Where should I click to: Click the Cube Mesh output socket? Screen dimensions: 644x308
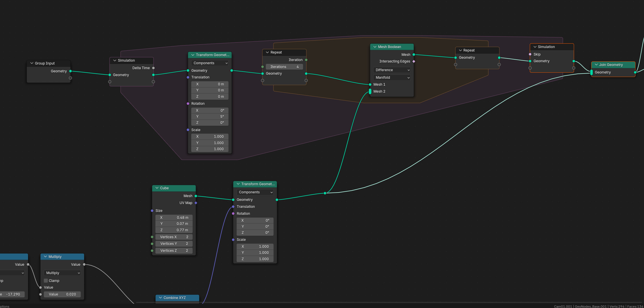196,196
